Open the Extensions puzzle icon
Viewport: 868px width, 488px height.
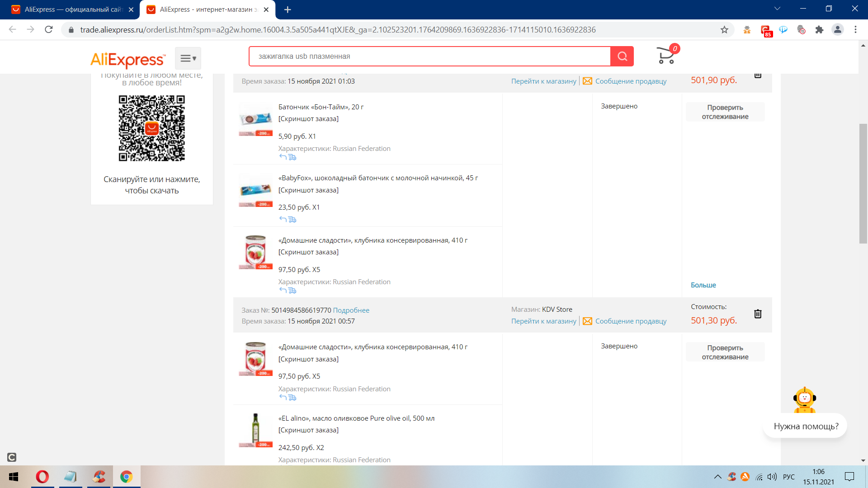(x=819, y=30)
